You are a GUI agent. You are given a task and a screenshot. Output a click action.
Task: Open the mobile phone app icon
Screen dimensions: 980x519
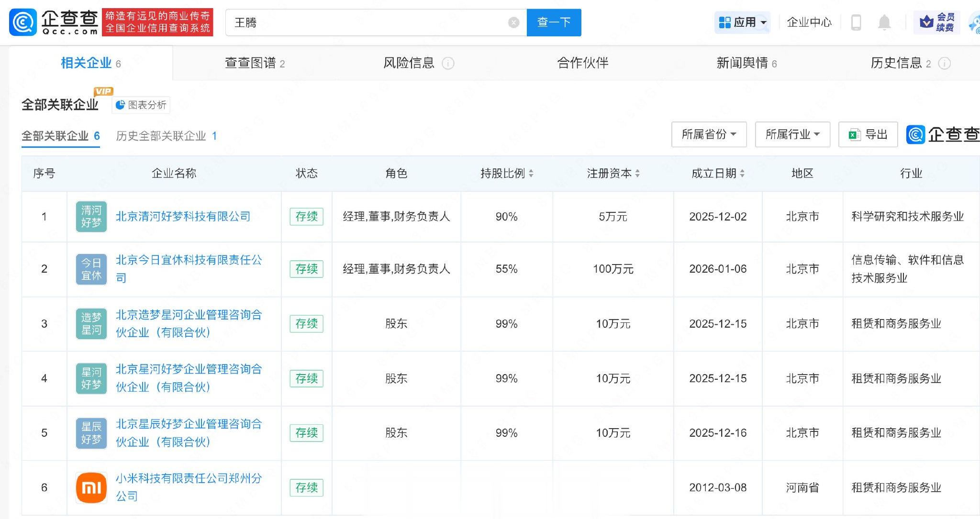pyautogui.click(x=856, y=22)
